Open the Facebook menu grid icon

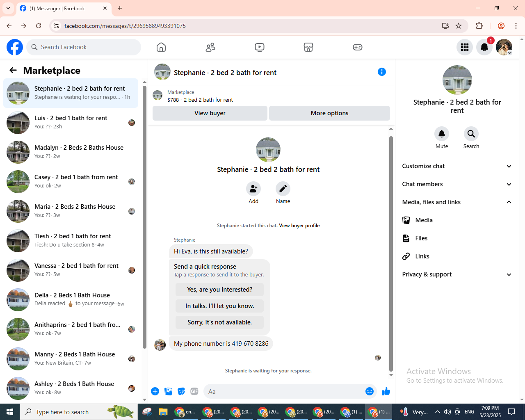(465, 47)
